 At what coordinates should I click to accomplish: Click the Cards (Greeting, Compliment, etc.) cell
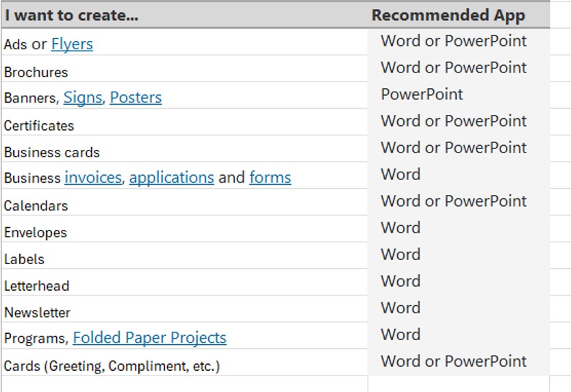click(x=184, y=363)
